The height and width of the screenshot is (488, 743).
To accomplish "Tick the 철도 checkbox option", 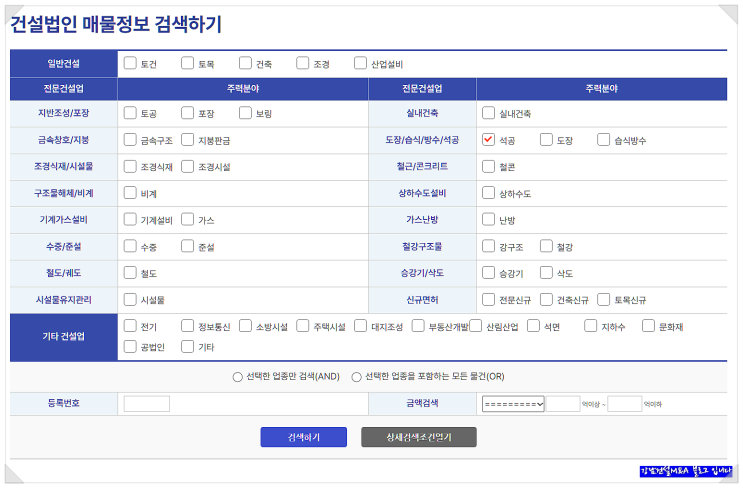I will 130,273.
